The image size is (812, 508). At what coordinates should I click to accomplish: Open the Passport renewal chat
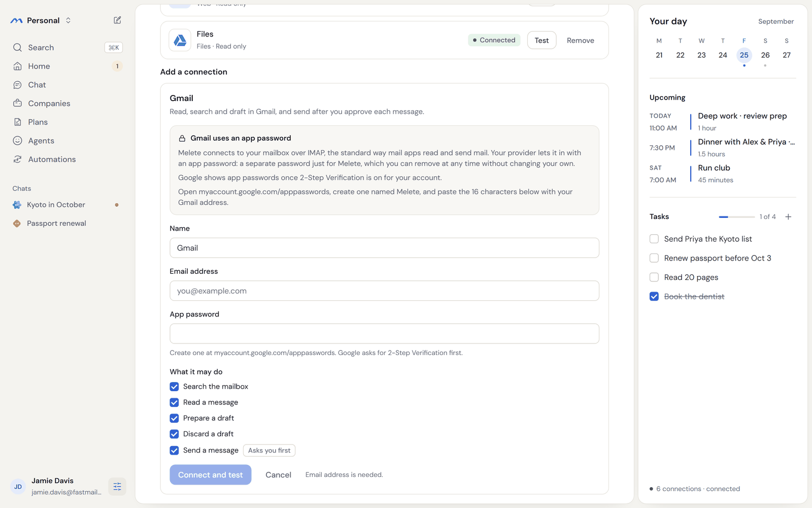click(x=67, y=224)
